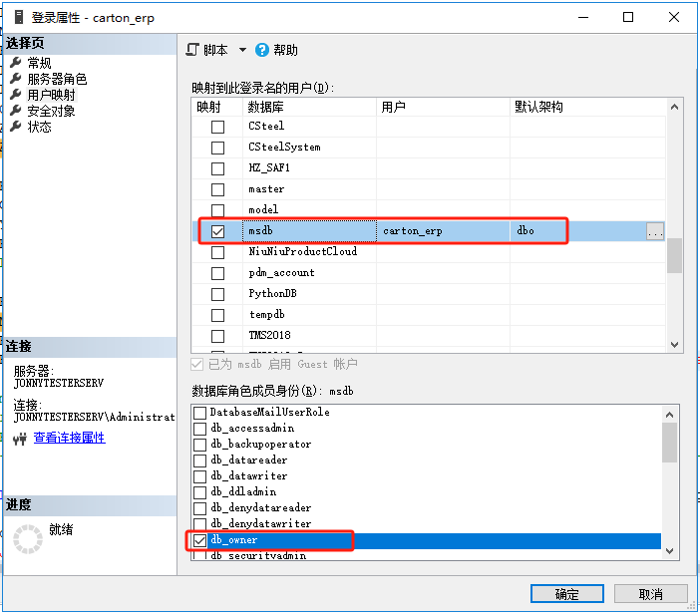This screenshot has height=614, width=700.
Task: Click the role list scrollbar thumb
Action: (669, 443)
